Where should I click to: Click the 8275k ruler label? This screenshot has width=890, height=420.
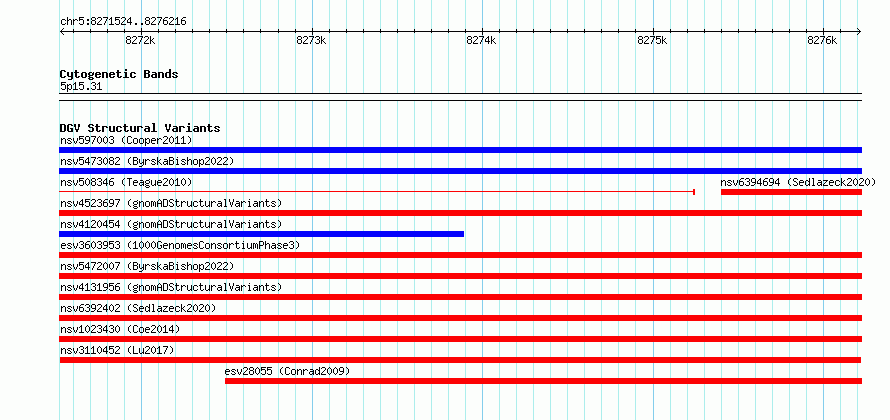653,40
